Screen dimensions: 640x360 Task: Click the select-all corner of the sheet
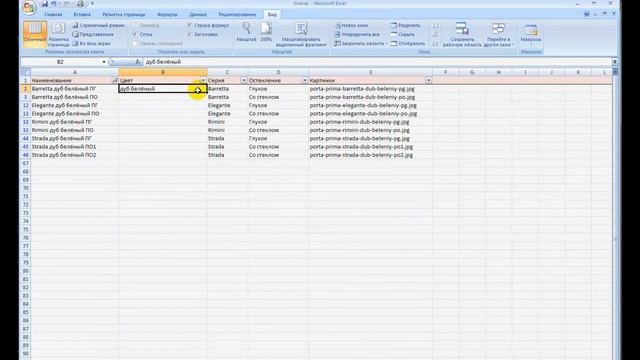(x=25, y=72)
